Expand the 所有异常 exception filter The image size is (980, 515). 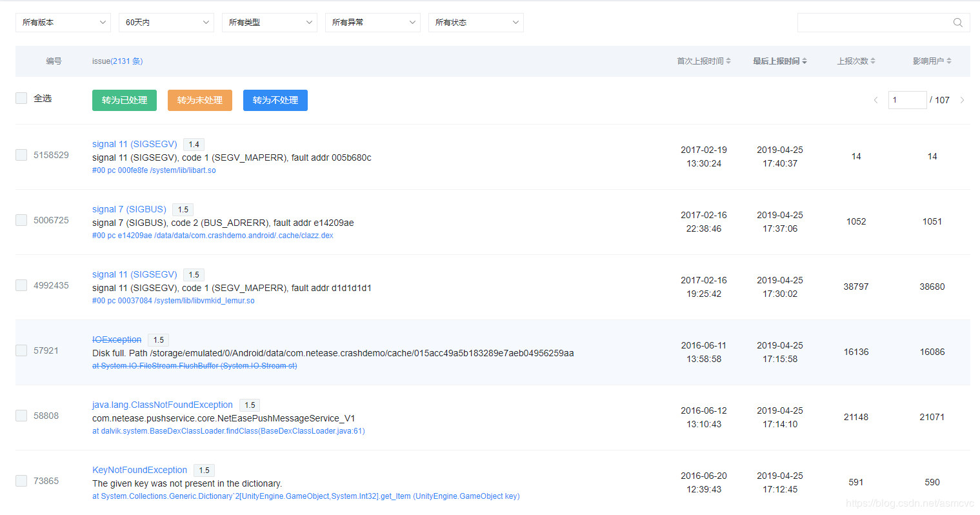coord(373,23)
